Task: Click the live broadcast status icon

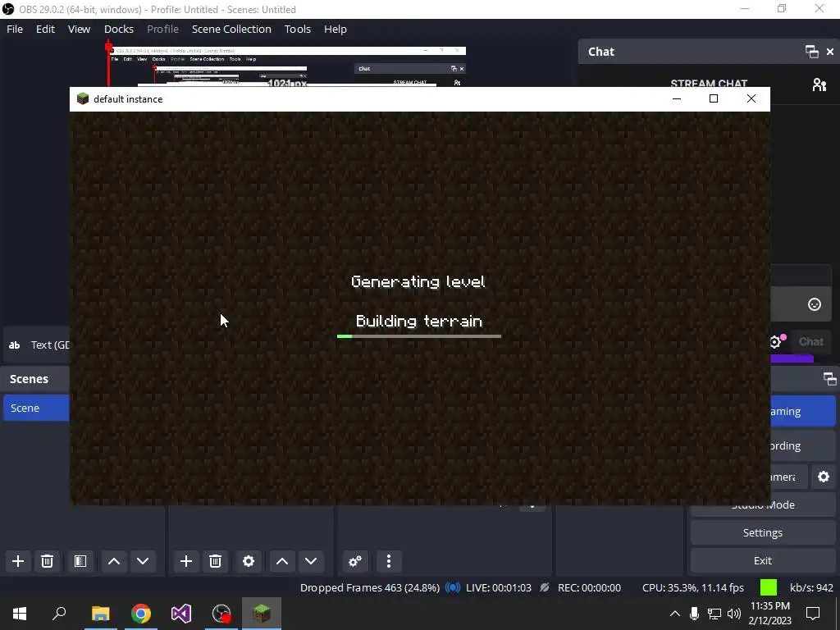Action: click(453, 587)
